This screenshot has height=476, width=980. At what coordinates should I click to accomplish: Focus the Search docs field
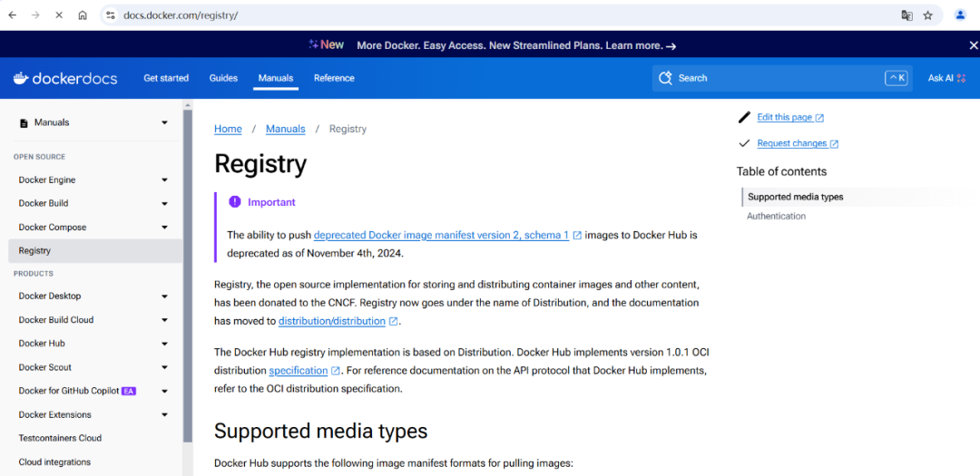pos(782,78)
